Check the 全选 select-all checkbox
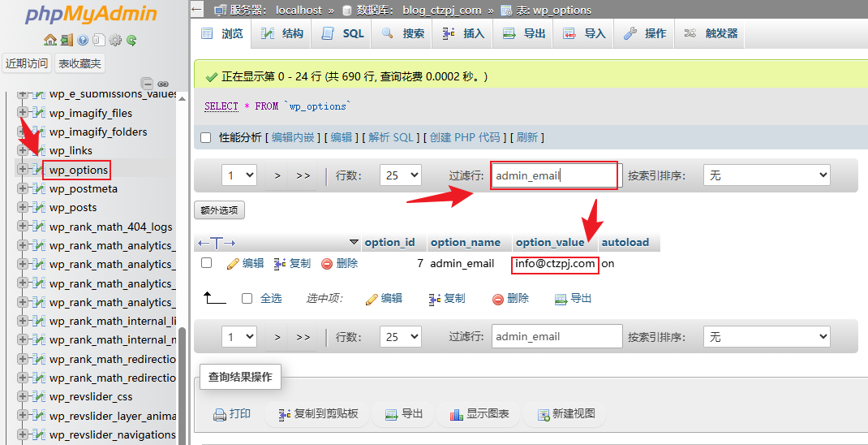Screen dimensions: 868x445 point(247,299)
